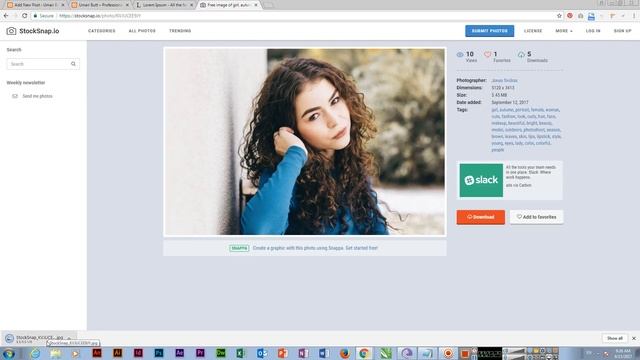640x360 pixels.
Task: Expand the MORE dropdown in navigation
Action: tap(564, 31)
